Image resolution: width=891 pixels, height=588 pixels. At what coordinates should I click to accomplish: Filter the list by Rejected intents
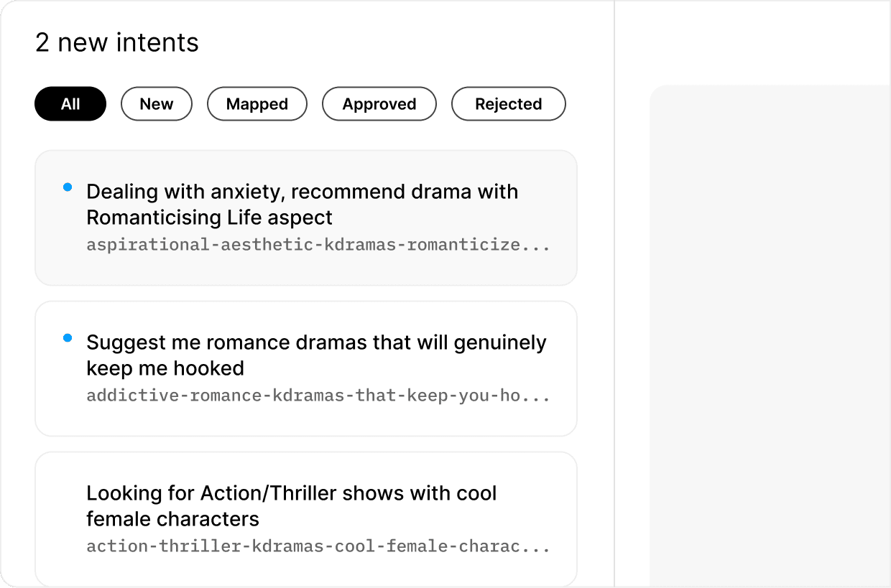pos(508,103)
